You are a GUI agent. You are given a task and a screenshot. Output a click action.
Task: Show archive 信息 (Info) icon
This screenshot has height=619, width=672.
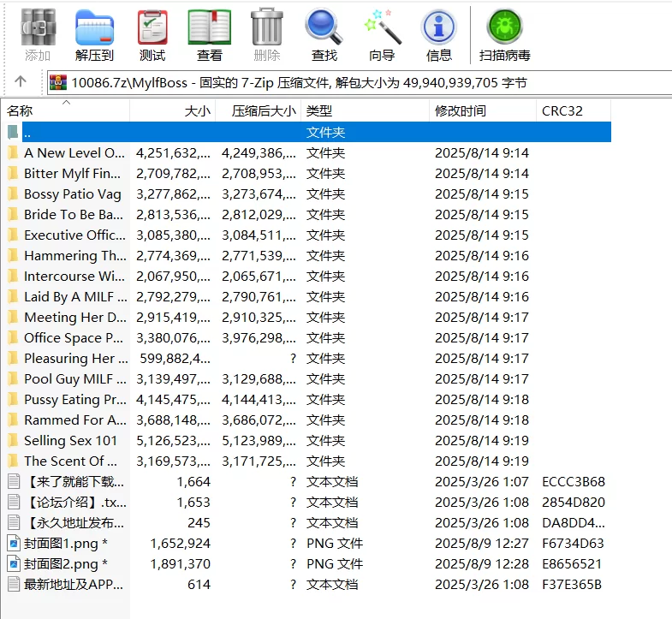pyautogui.click(x=438, y=27)
